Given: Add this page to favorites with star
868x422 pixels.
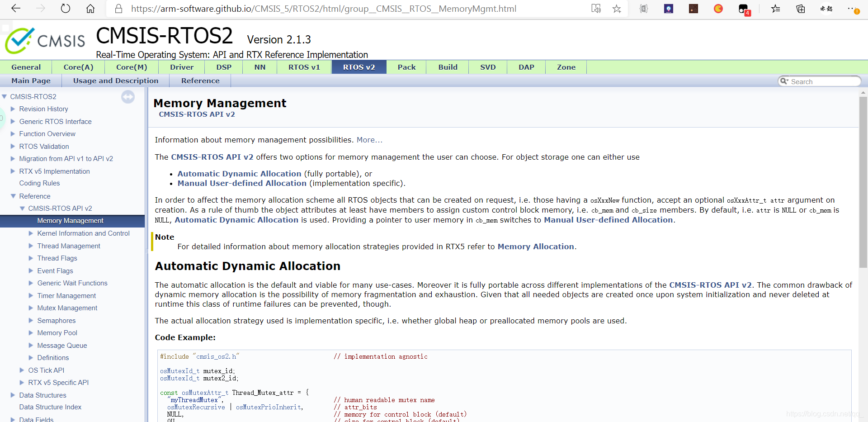Looking at the screenshot, I should click(617, 9).
